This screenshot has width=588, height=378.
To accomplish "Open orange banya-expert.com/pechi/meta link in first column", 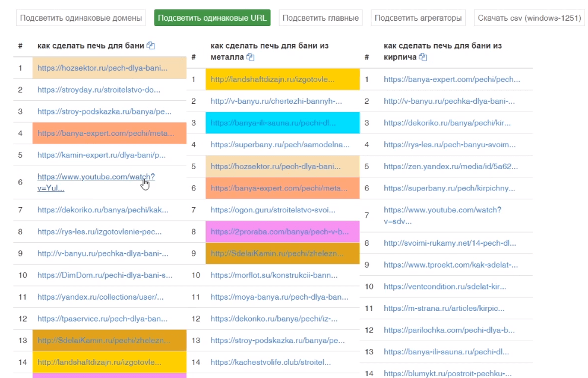I will click(106, 133).
